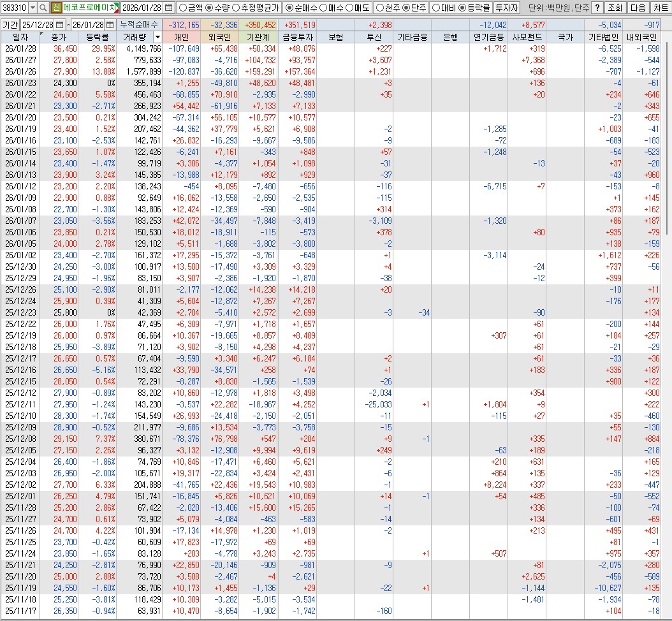
Task: Click the date cell 25/12/11
Action: (20, 405)
